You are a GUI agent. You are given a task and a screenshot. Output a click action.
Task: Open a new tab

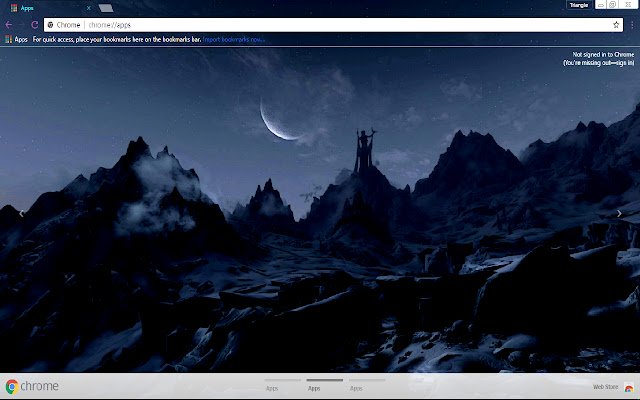pos(106,8)
